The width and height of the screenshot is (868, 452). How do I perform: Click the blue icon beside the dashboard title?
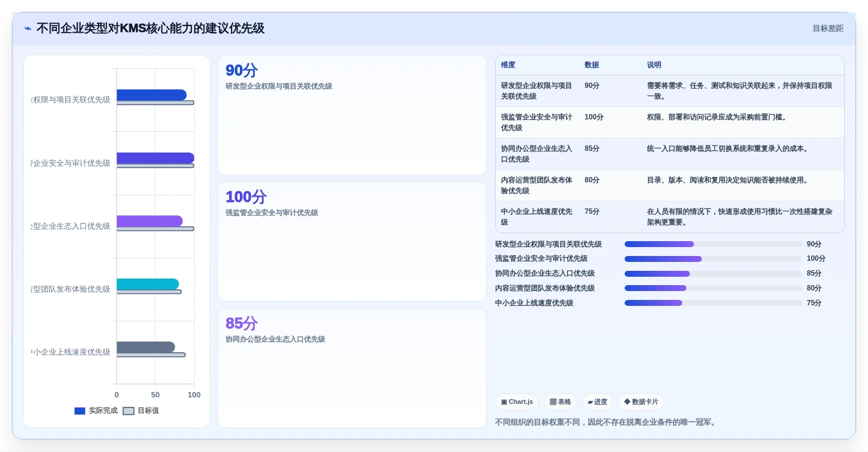click(x=28, y=29)
